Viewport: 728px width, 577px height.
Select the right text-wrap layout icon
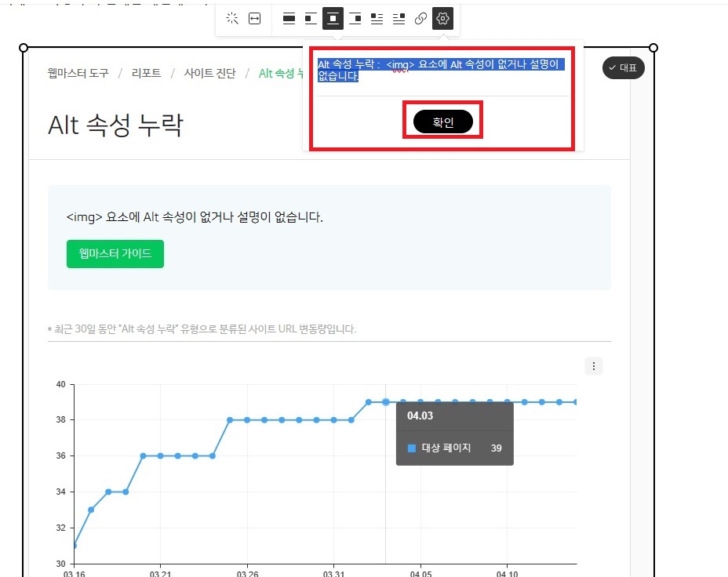coord(399,18)
